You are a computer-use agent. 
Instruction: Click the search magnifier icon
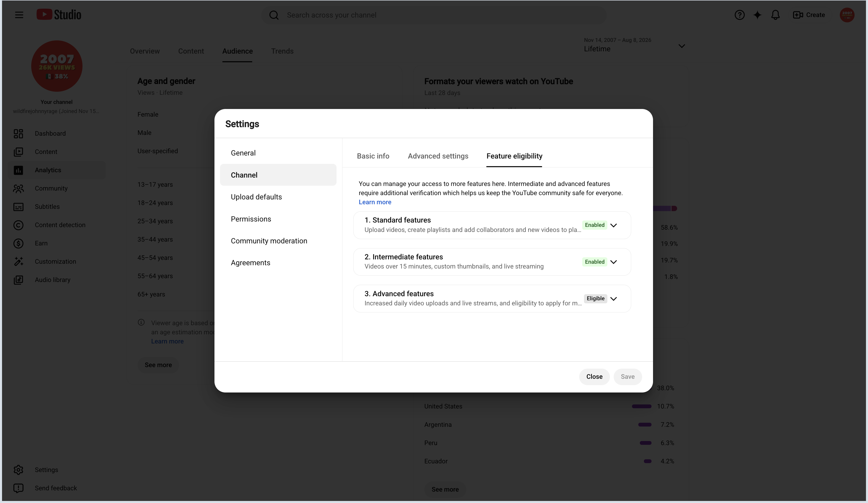pyautogui.click(x=274, y=15)
